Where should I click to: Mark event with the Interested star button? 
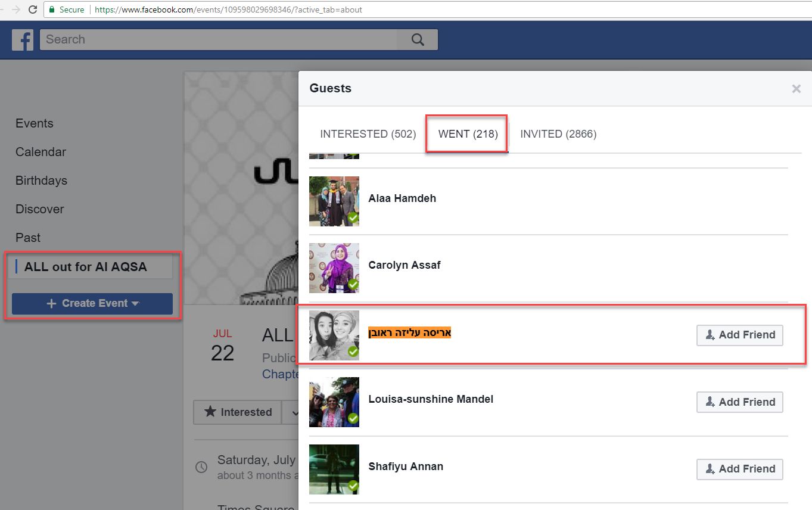point(238,412)
